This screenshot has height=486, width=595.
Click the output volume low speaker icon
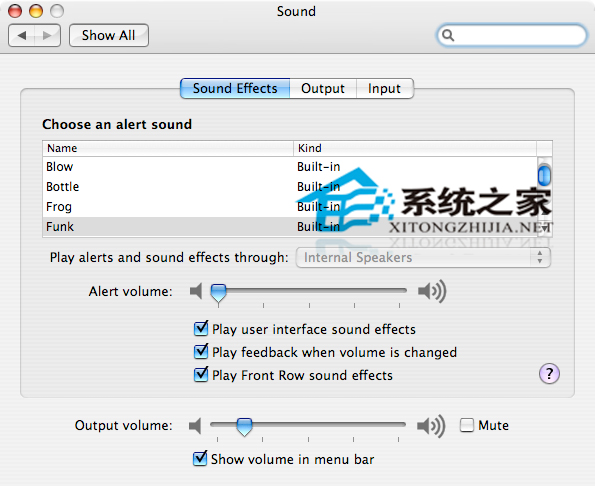coord(195,426)
